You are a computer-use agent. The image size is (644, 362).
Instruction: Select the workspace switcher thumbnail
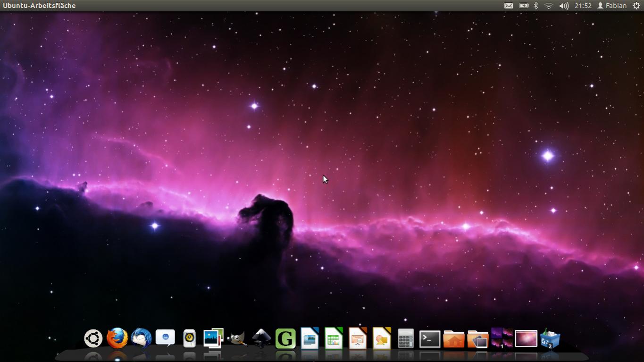click(x=502, y=338)
